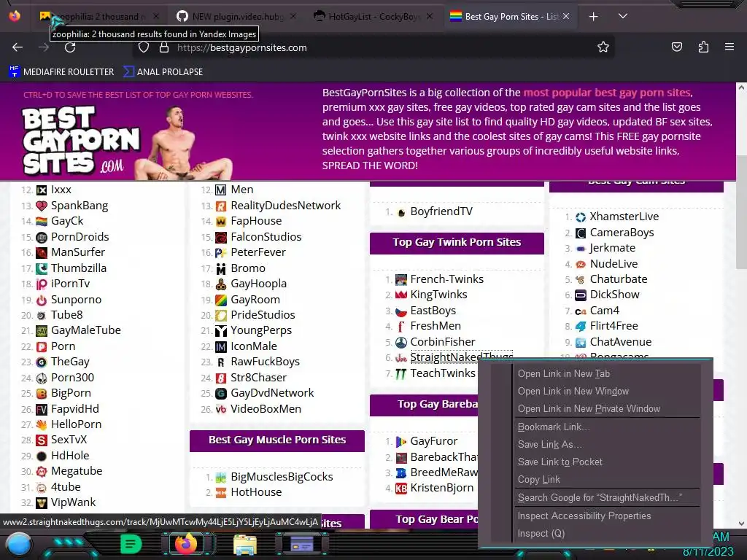Reload the current page
Viewport: 747px width, 560px height.
(x=70, y=47)
